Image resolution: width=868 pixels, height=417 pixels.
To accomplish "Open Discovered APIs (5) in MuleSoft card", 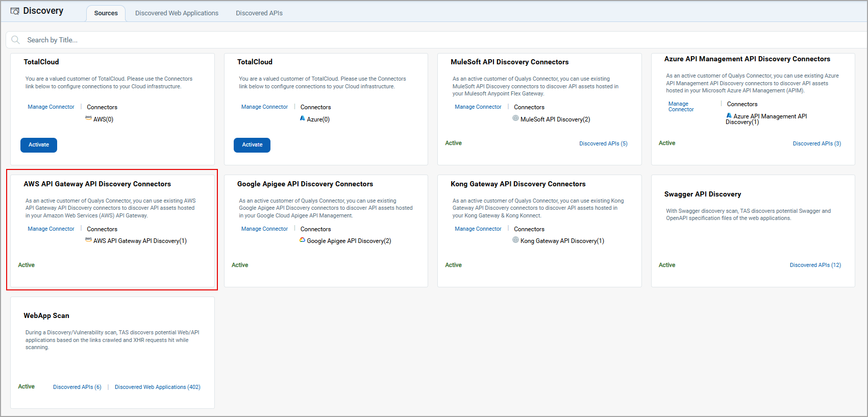I will point(603,143).
